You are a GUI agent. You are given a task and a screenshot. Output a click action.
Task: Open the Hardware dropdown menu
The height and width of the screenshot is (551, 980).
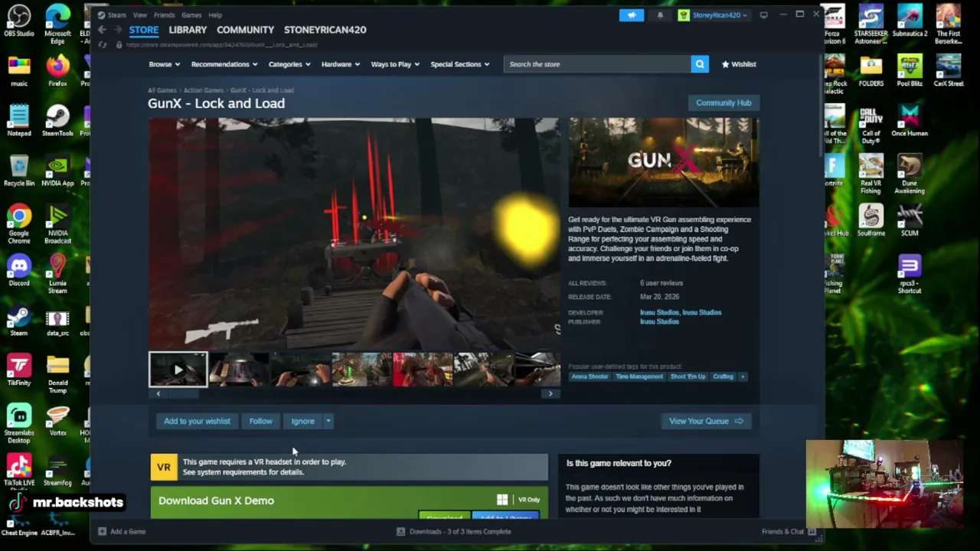tap(341, 64)
